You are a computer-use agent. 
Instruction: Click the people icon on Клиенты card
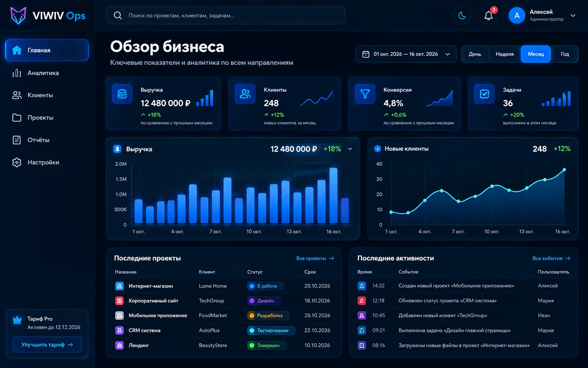245,94
